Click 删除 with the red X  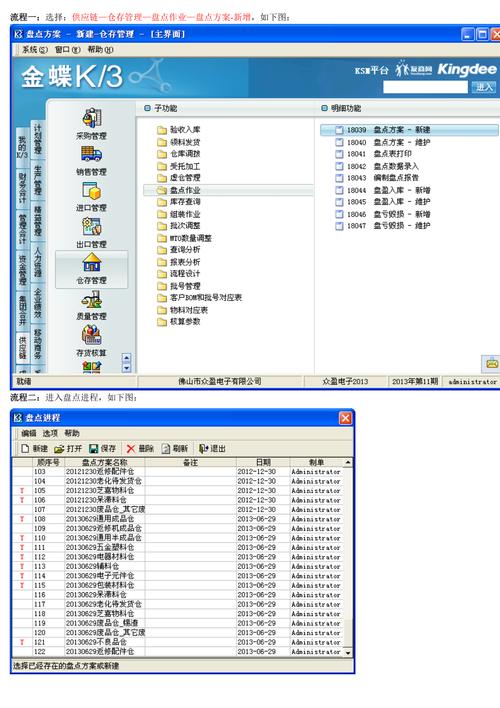pyautogui.click(x=140, y=448)
